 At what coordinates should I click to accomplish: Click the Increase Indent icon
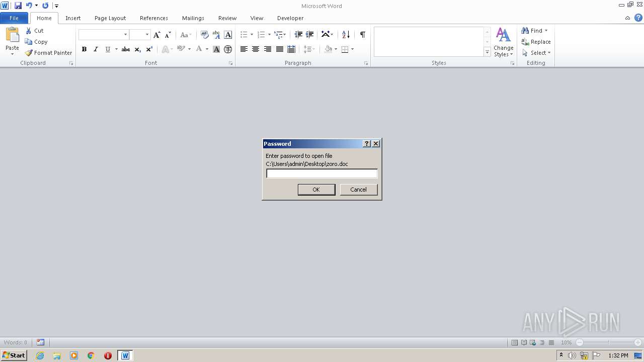310,35
